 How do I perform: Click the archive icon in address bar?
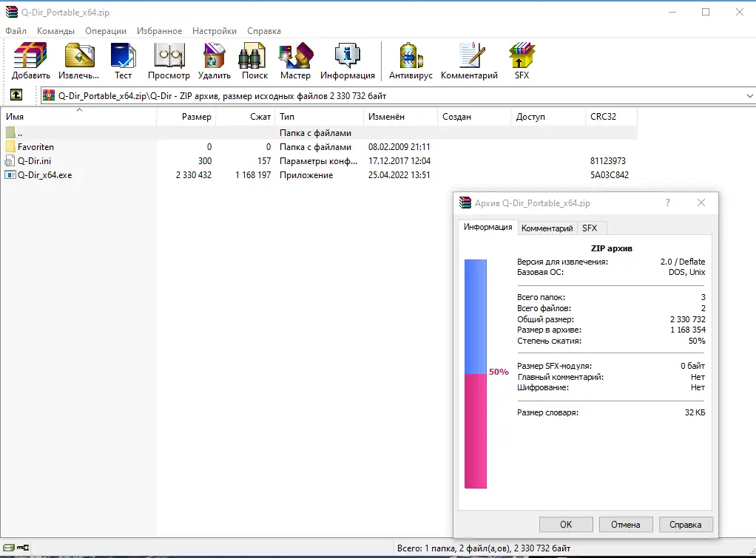[49, 95]
